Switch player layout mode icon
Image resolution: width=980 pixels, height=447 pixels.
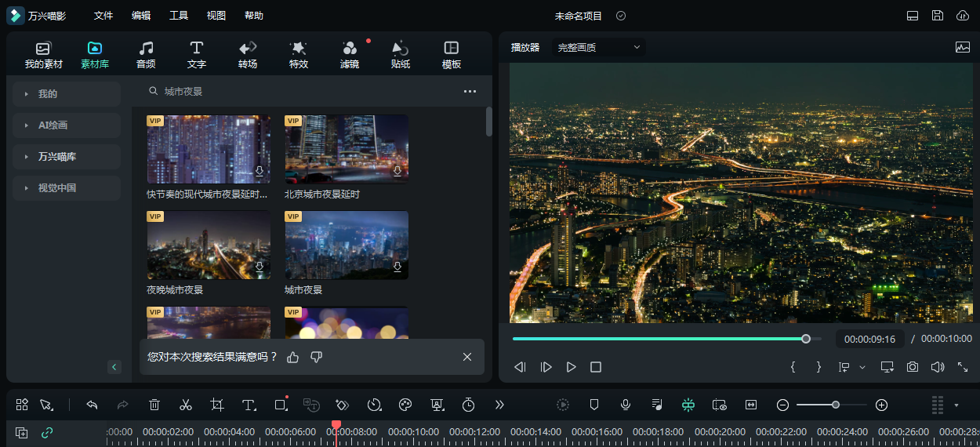[913, 16]
